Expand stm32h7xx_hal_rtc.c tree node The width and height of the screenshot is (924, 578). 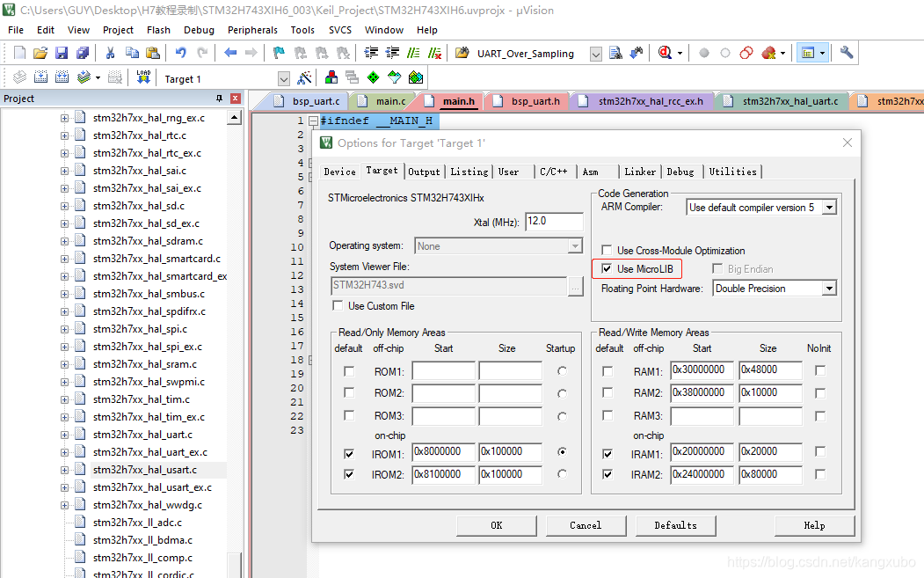pyautogui.click(x=64, y=135)
